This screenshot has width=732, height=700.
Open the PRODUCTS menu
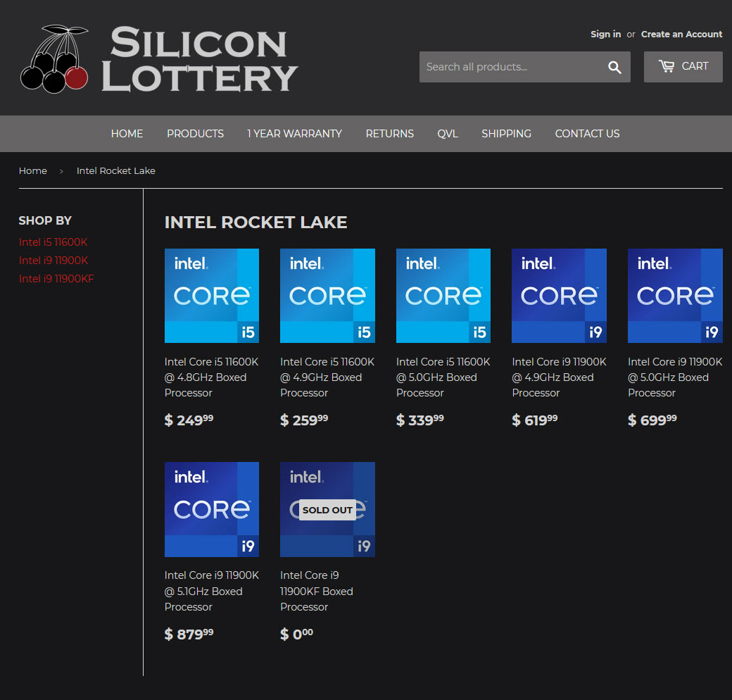195,133
